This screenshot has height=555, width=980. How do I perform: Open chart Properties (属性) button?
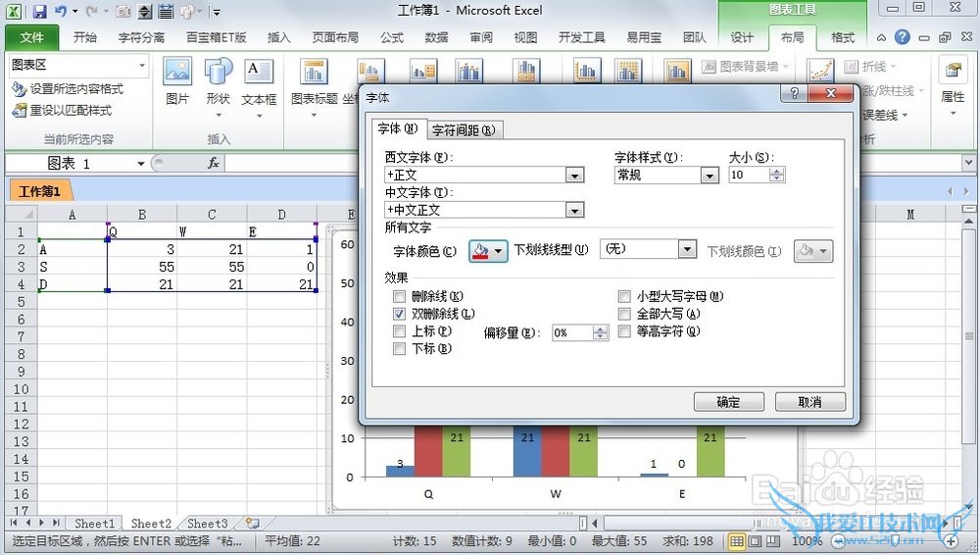[954, 86]
